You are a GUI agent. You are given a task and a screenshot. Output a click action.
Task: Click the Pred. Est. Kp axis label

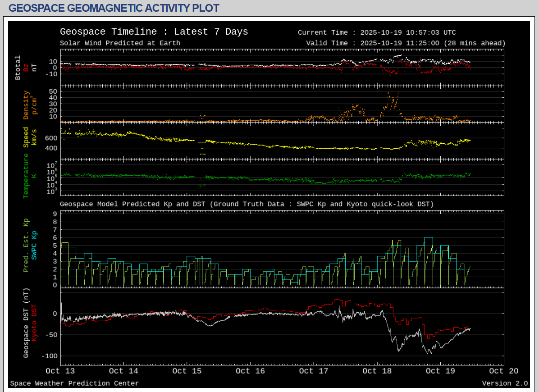26,245
